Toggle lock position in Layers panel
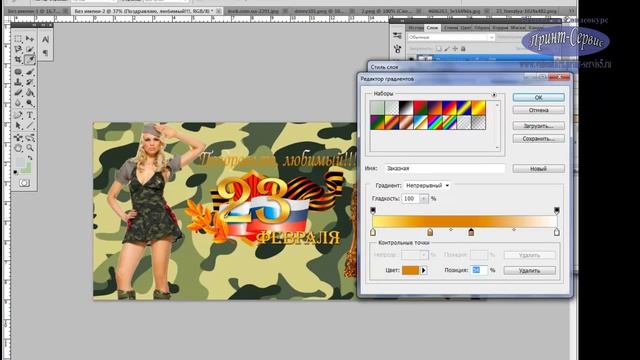Image resolution: width=640 pixels, height=360 pixels. [x=455, y=49]
